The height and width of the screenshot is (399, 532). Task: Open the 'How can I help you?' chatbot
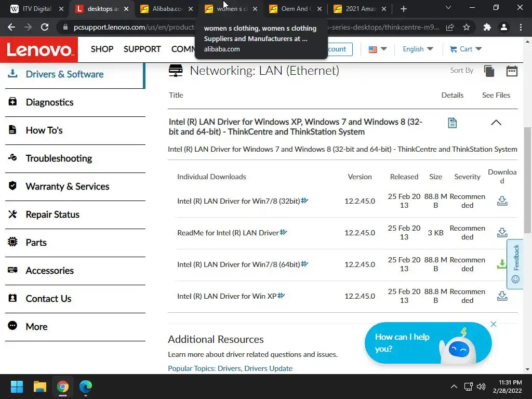coord(428,343)
